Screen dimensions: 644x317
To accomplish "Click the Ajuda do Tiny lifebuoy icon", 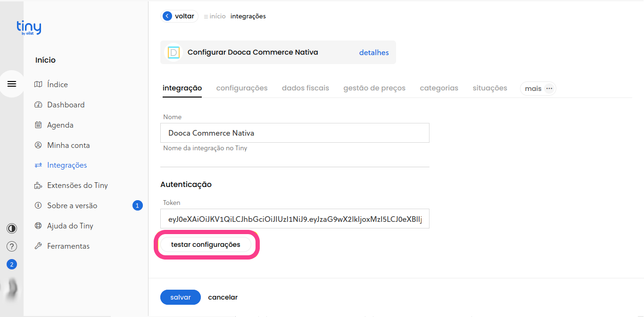I will coord(38,226).
